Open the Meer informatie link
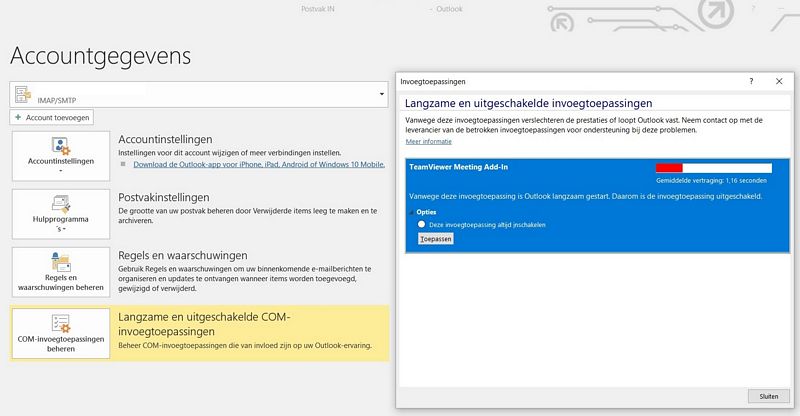 (429, 141)
